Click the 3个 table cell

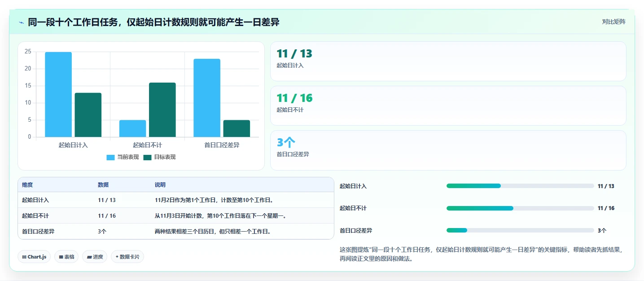[102, 232]
